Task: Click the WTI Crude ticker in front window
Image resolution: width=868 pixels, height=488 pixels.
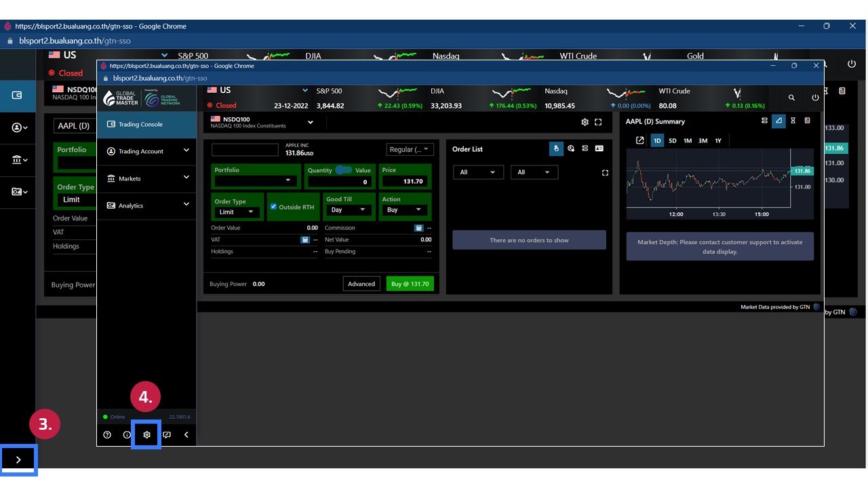Action: coord(712,98)
